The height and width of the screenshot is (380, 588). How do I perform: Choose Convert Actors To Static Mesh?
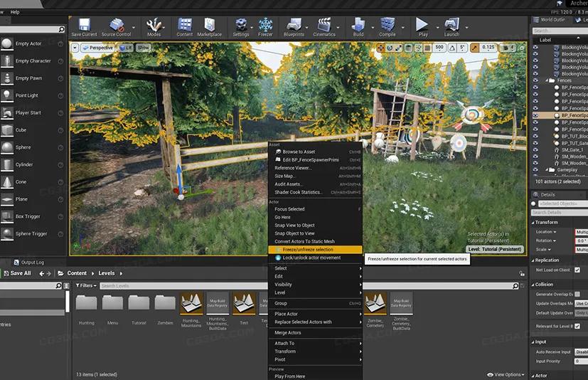pyautogui.click(x=315, y=241)
